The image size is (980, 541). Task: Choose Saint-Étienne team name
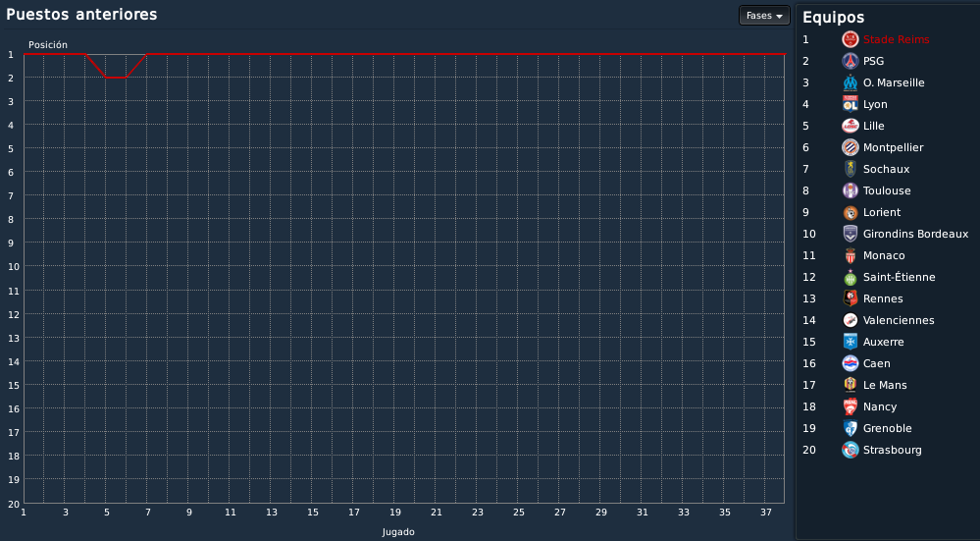[900, 277]
